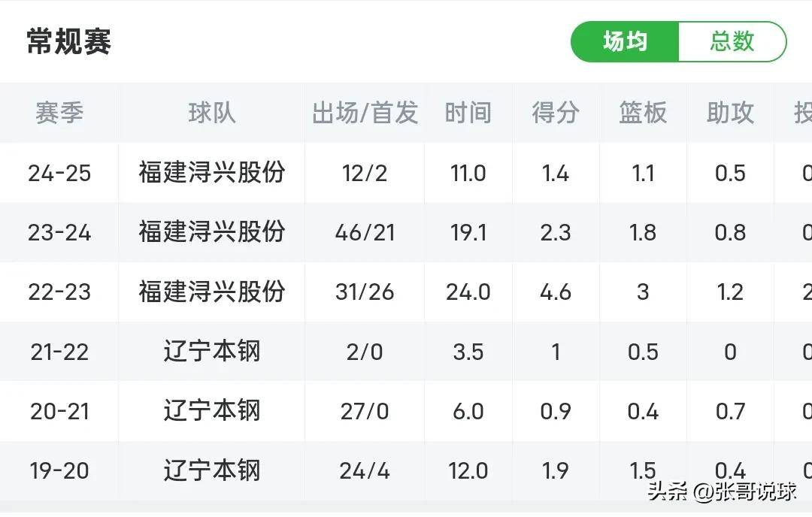Select the 场均 per-game toggle
Image resolution: width=812 pixels, height=517 pixels.
pyautogui.click(x=624, y=42)
